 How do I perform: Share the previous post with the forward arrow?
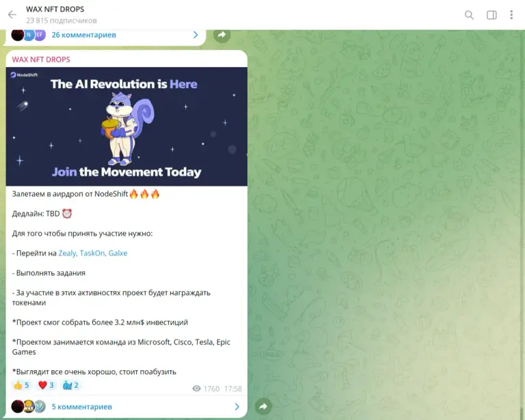221,34
